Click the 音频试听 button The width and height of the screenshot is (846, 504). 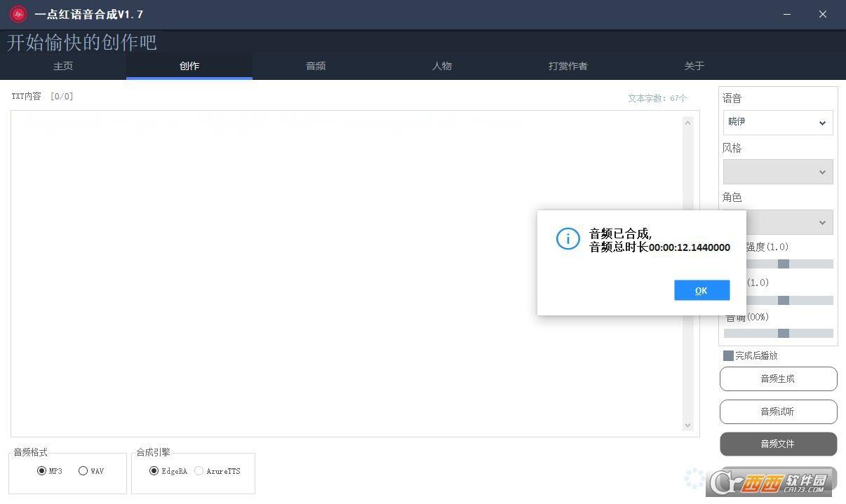coord(778,411)
